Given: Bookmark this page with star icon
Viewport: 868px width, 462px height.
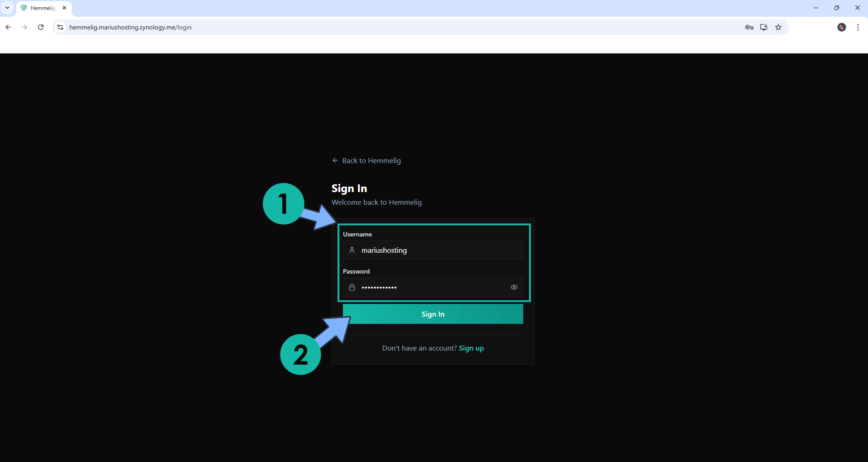Looking at the screenshot, I should click(x=778, y=27).
